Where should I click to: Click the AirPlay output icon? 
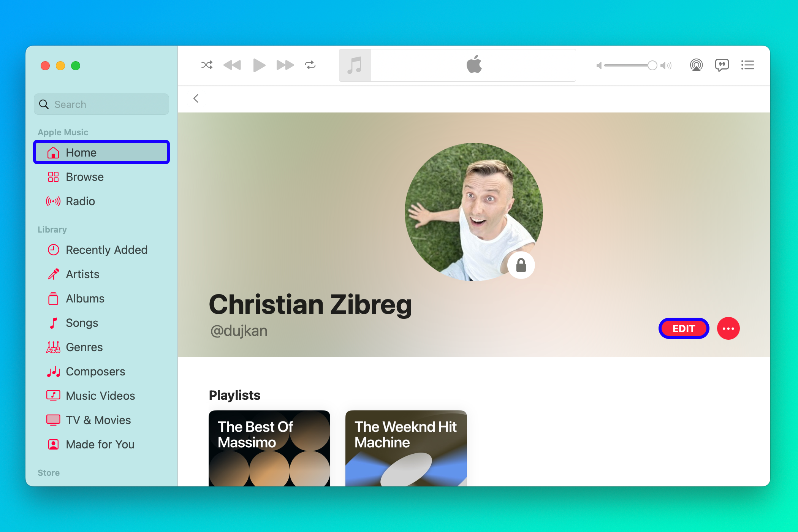pyautogui.click(x=696, y=65)
